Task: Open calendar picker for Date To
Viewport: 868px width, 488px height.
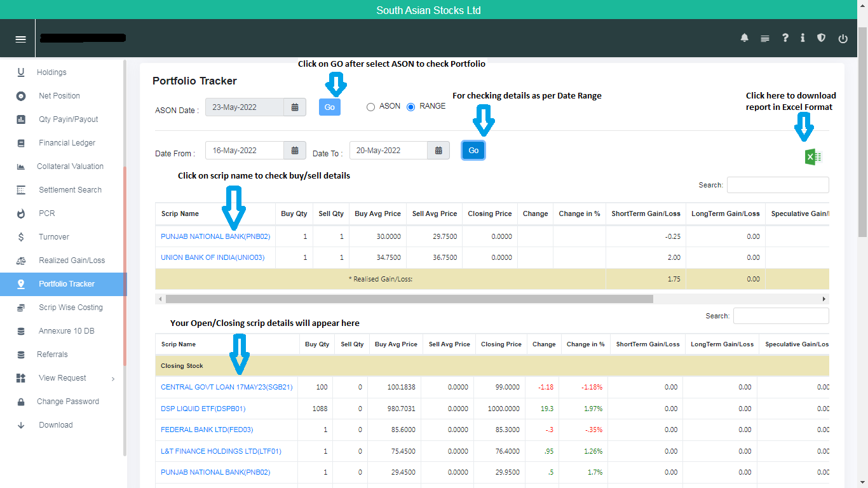Action: click(x=438, y=151)
